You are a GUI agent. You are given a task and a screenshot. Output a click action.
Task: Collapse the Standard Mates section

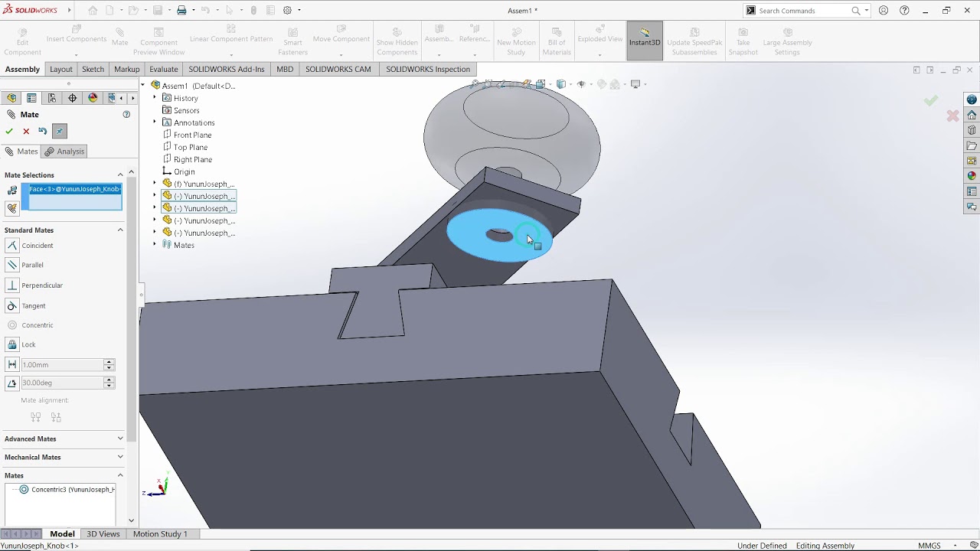[120, 230]
